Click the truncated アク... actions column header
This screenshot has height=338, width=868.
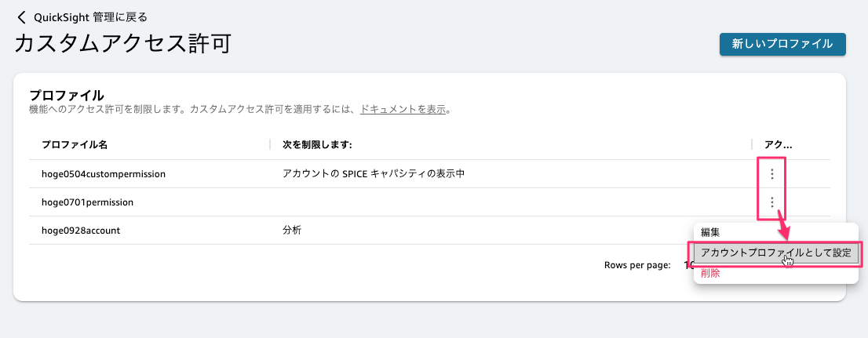779,145
